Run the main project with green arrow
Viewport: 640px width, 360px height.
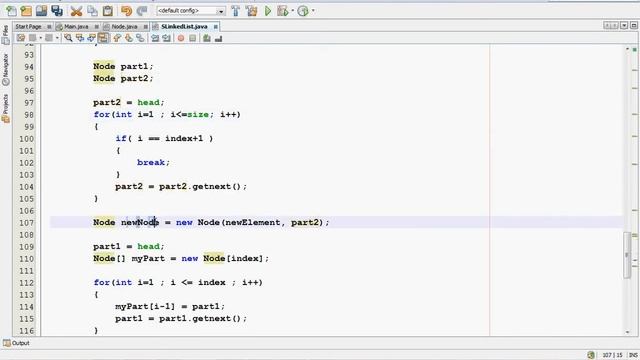tap(268, 11)
